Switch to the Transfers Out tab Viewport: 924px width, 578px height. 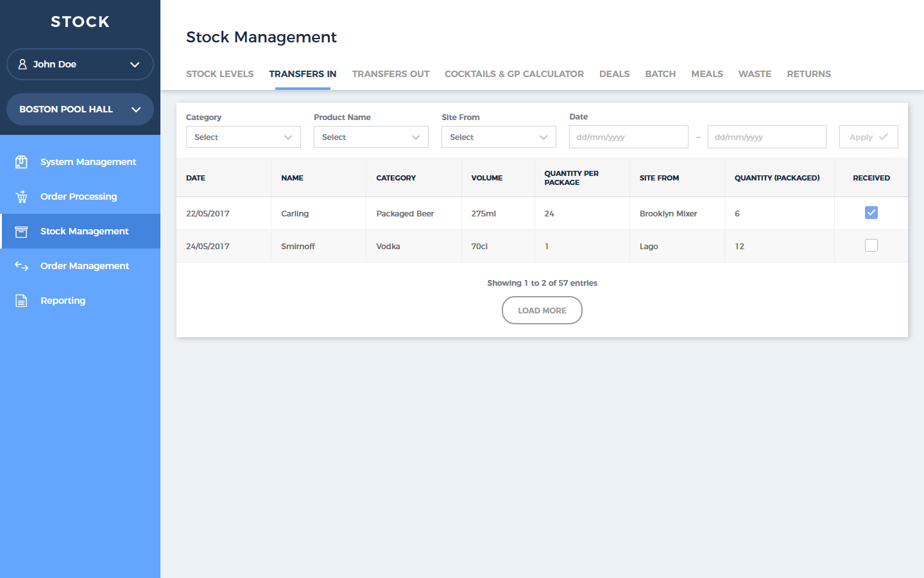coord(390,74)
